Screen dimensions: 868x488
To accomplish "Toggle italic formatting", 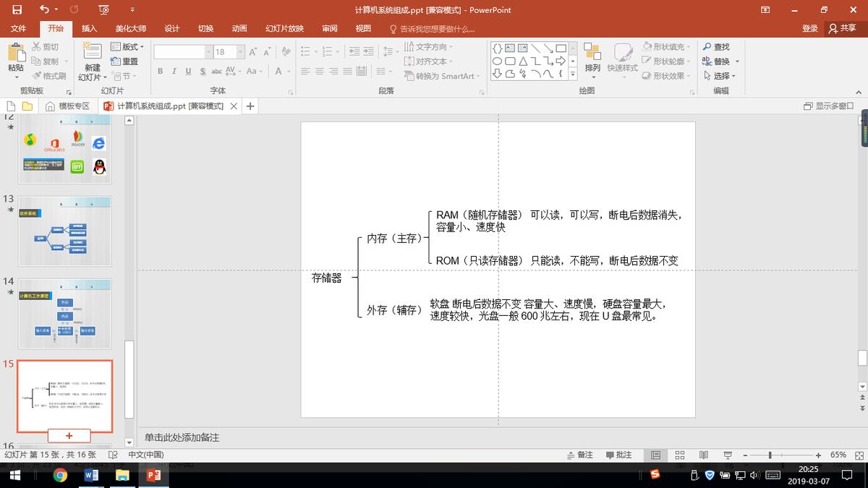I will point(173,72).
